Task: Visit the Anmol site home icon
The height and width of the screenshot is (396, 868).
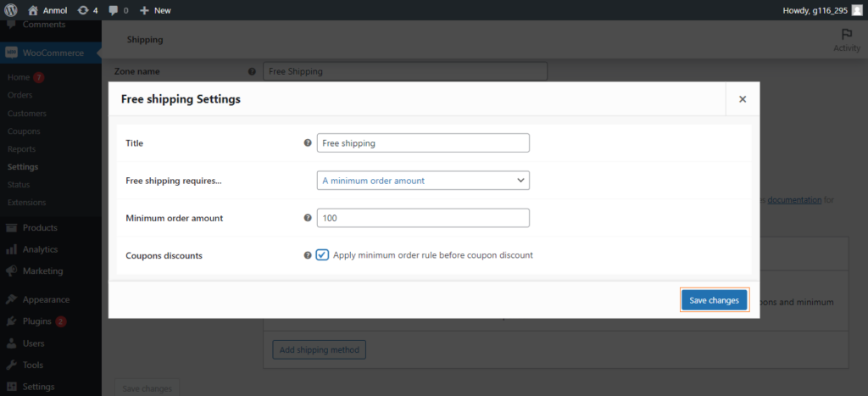Action: tap(33, 10)
